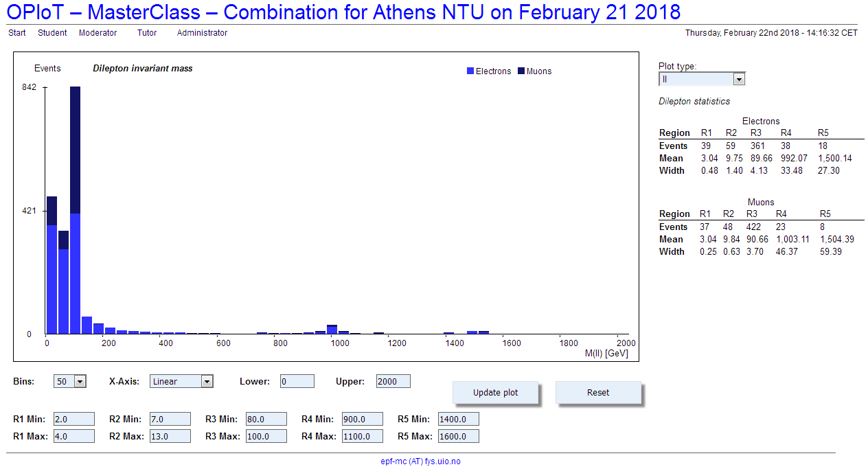Open the Administrator menu item

pos(202,33)
